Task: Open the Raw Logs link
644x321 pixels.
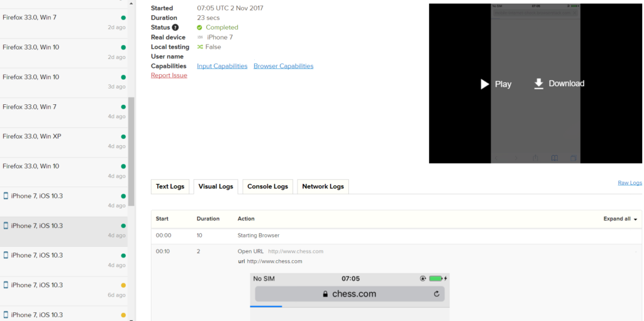Action: [x=630, y=183]
